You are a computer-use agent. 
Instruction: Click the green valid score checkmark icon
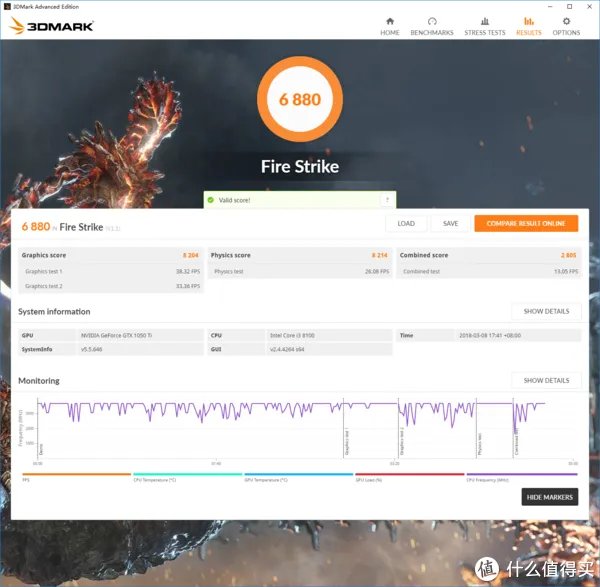(211, 200)
